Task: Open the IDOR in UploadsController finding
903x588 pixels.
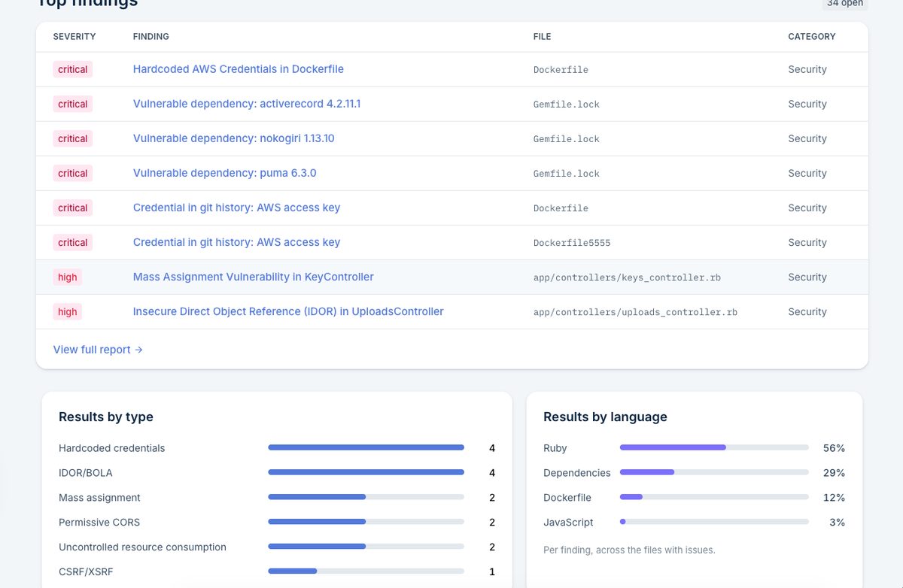Action: pyautogui.click(x=288, y=311)
